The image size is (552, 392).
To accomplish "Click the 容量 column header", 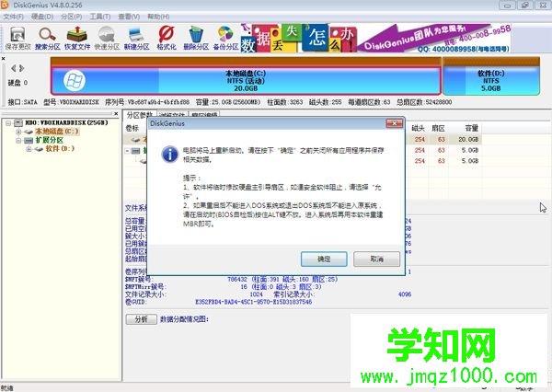I will coord(471,128).
